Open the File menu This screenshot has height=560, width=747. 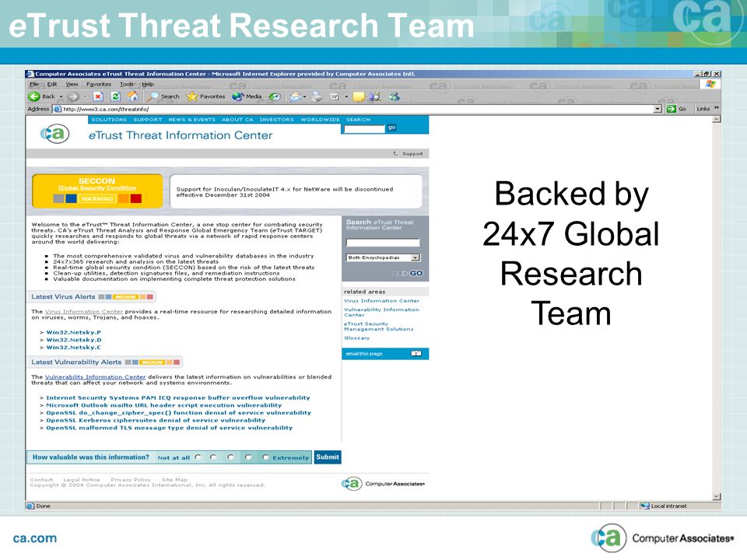pos(34,84)
